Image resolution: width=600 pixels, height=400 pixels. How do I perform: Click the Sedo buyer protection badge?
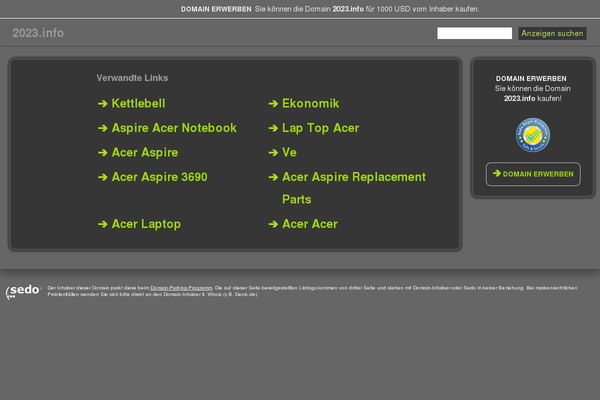(x=533, y=135)
